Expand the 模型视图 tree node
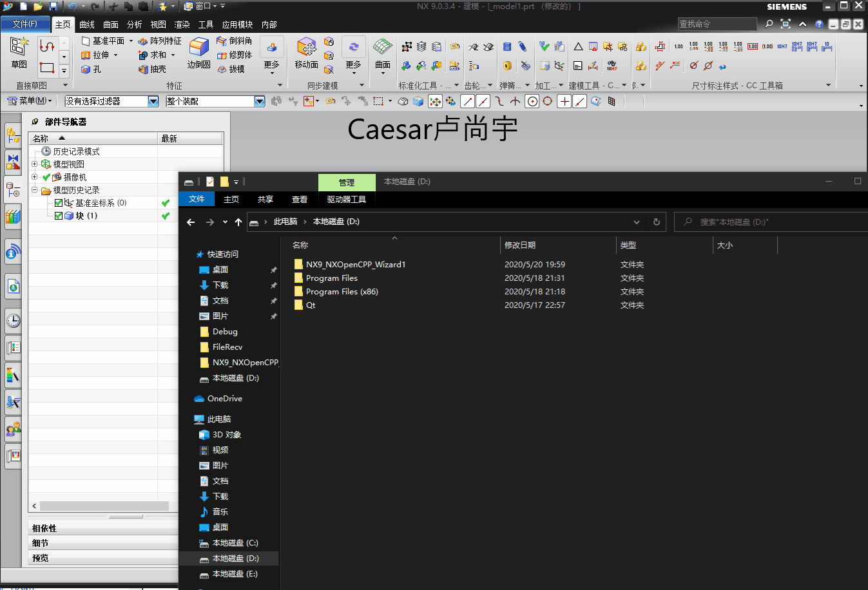 pyautogui.click(x=34, y=164)
